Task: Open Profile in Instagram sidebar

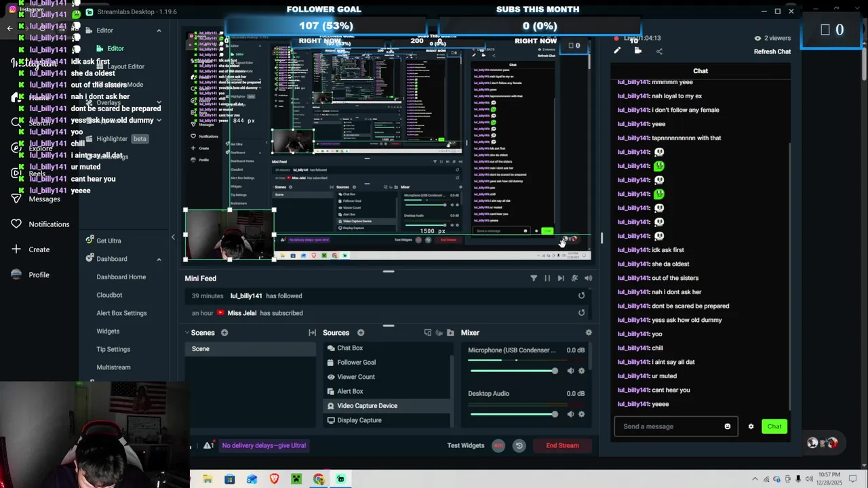Action: click(31, 274)
